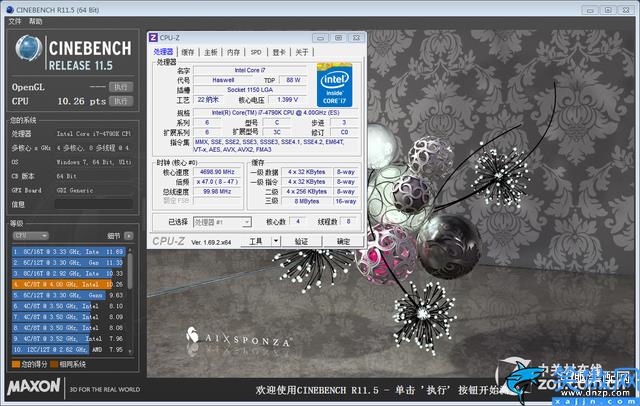
Task: Select orange rank 4 row 4.00 GHz
Action: 68,284
